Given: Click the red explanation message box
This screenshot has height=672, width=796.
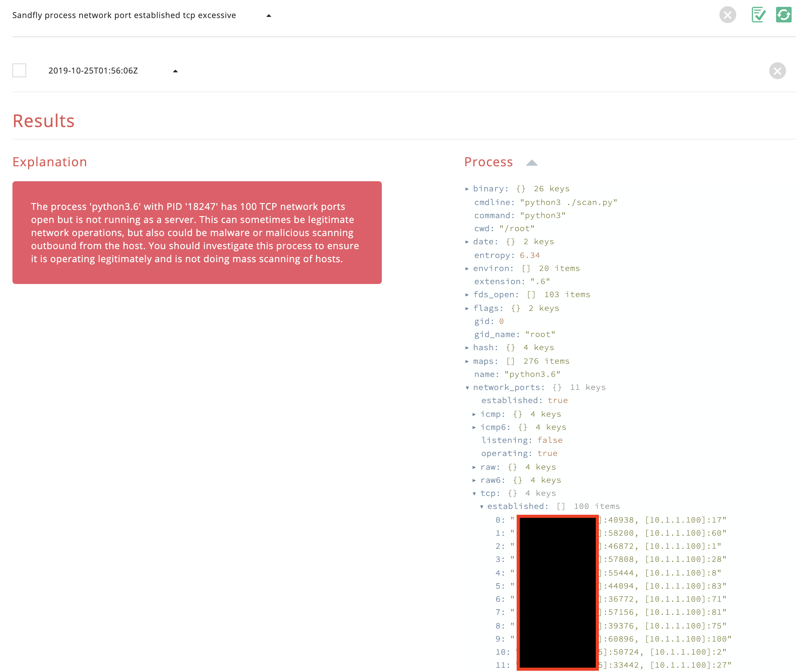Looking at the screenshot, I should pos(197,232).
